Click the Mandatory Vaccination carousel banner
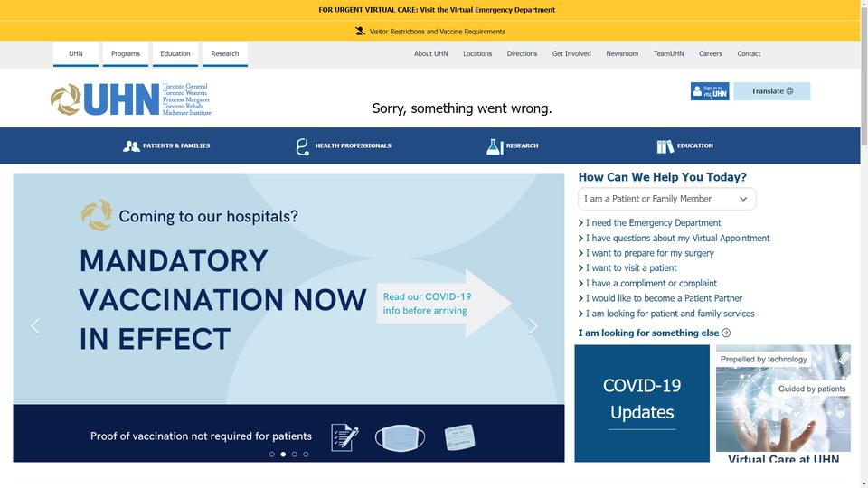 [x=289, y=318]
